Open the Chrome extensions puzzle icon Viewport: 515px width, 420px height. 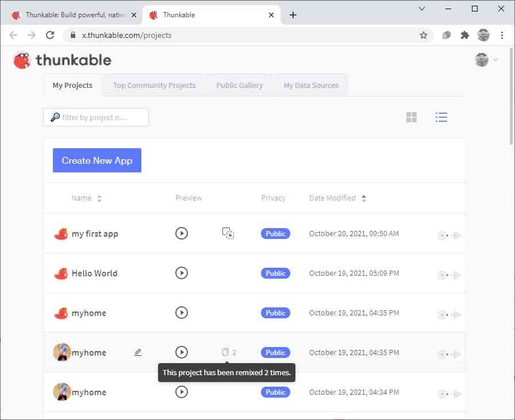(465, 35)
